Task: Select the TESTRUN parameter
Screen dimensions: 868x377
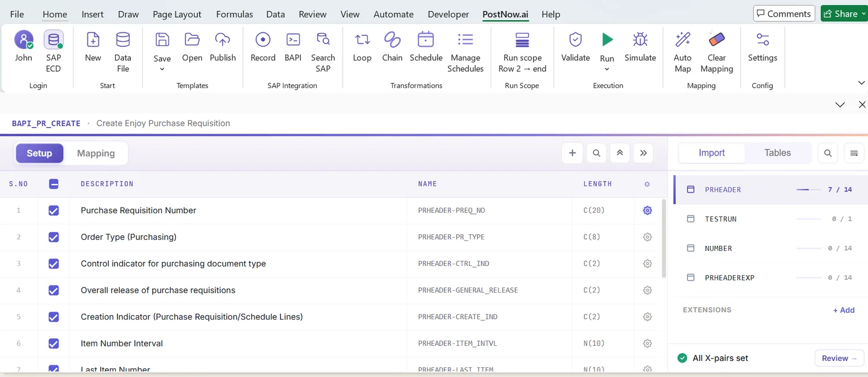Action: (771, 219)
